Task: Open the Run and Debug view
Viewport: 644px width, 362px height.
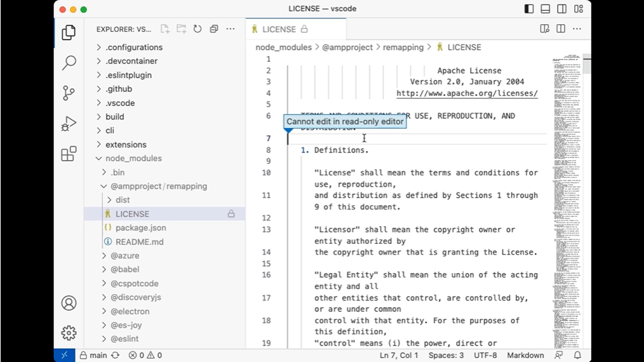Action: [x=69, y=123]
